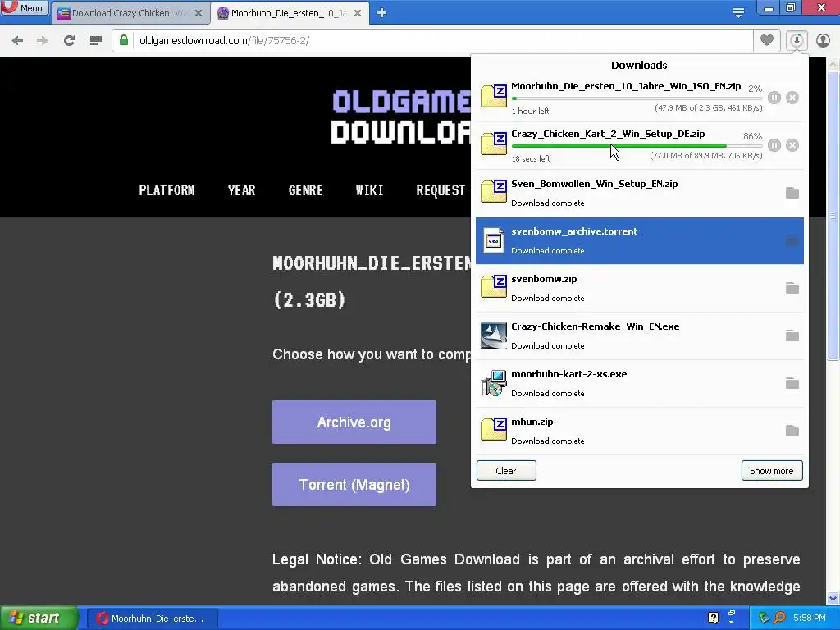Click the scrollbar down arrow
The height and width of the screenshot is (630, 840).
pos(833,598)
